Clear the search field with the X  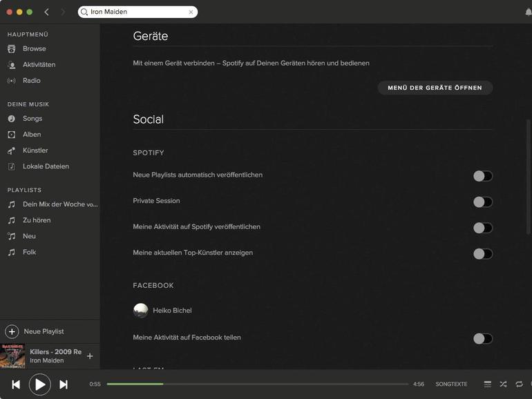click(x=191, y=12)
